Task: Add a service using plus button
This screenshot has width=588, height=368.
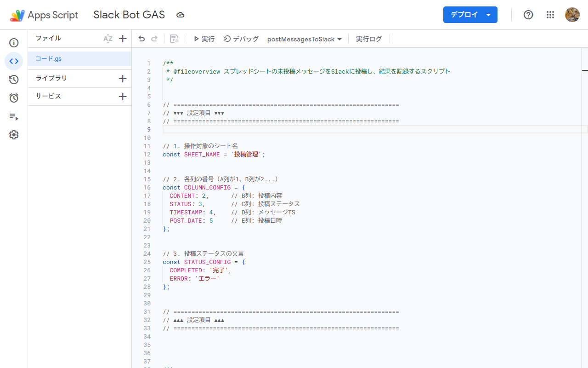Action: pos(123,97)
